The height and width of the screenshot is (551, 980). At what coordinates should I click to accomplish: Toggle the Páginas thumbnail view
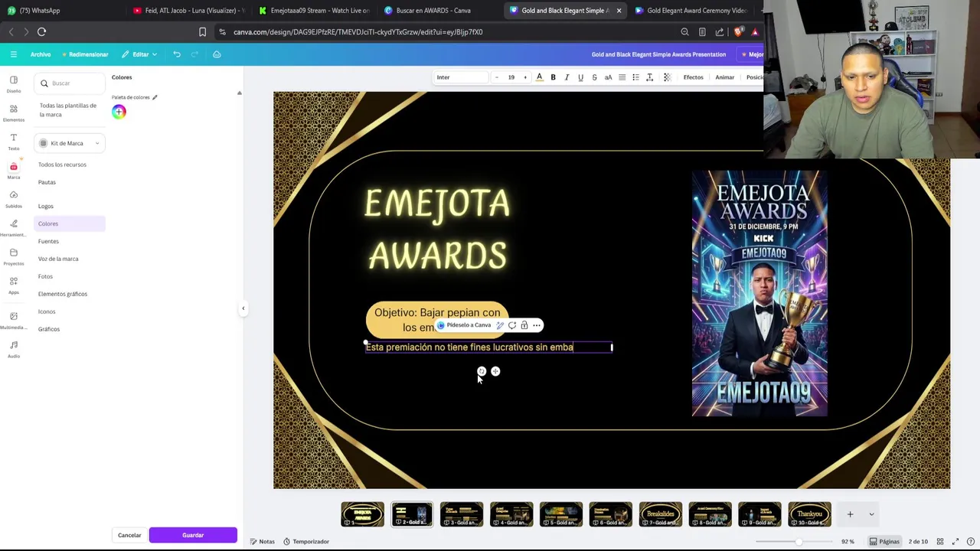point(884,541)
